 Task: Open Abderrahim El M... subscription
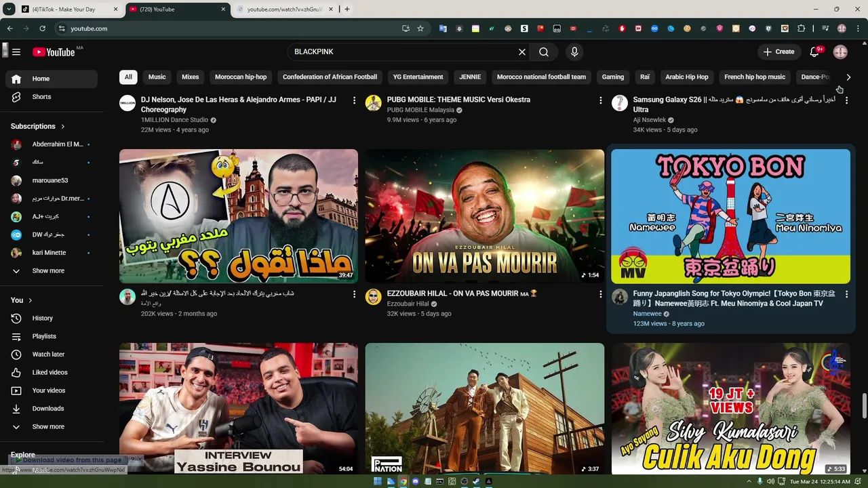tap(52, 144)
